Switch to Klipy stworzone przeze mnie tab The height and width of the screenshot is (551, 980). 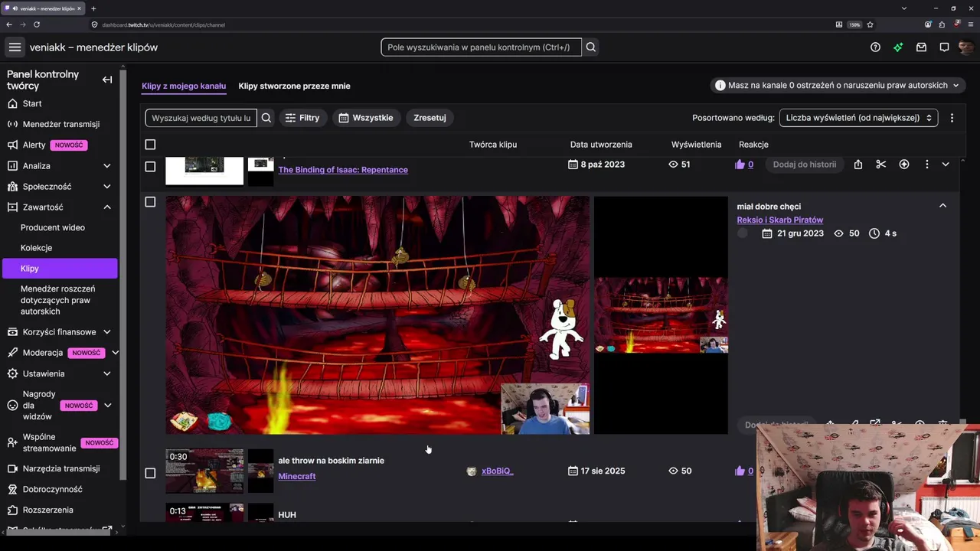tap(294, 86)
